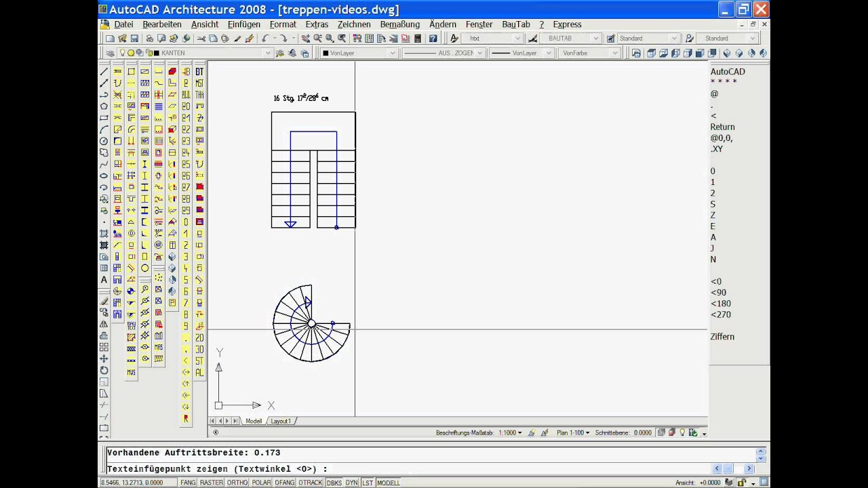The height and width of the screenshot is (488, 868).
Task: Click <180 in the screen menu
Action: [720, 304]
